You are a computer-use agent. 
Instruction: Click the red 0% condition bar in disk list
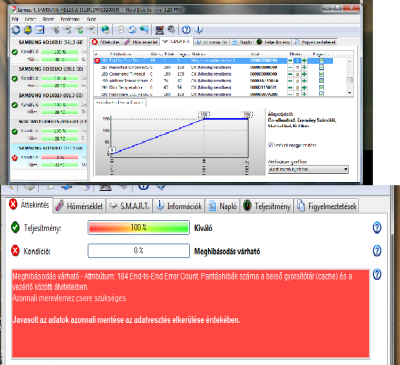point(60,157)
